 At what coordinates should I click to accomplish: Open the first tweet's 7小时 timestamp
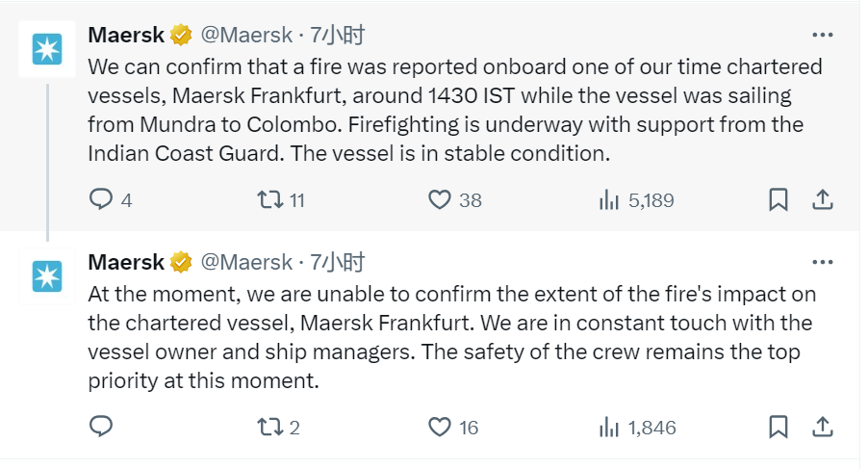coord(338,36)
